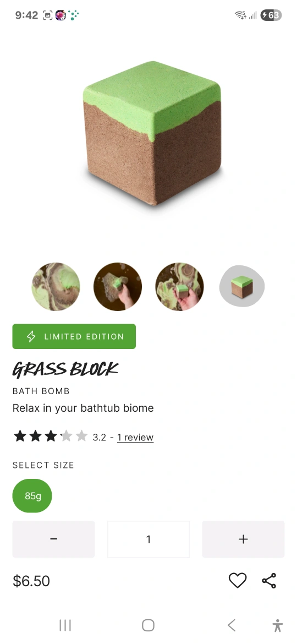Open Android recent apps button
Screen dimensions: 297x644
pos(65,625)
